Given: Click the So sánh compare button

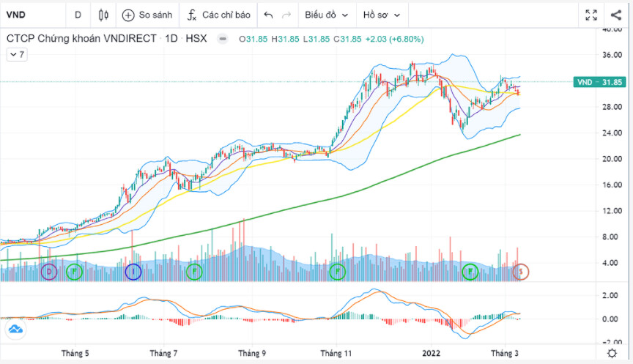Looking at the screenshot, I should coord(147,15).
